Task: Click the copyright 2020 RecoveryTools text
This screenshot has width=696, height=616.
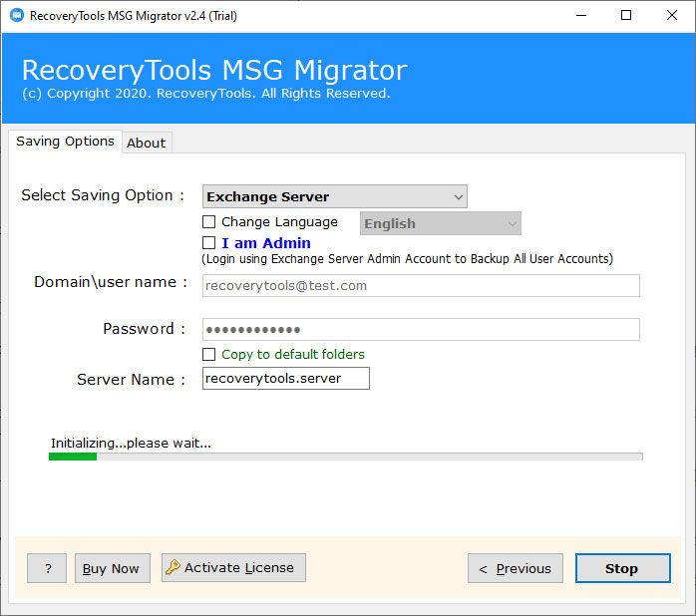Action: [x=206, y=94]
